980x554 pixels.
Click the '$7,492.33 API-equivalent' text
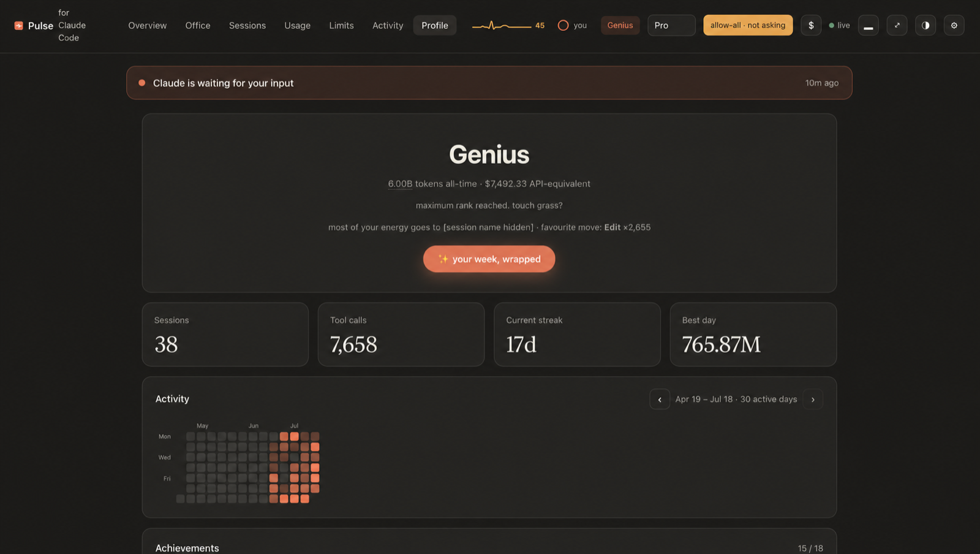pyautogui.click(x=538, y=184)
